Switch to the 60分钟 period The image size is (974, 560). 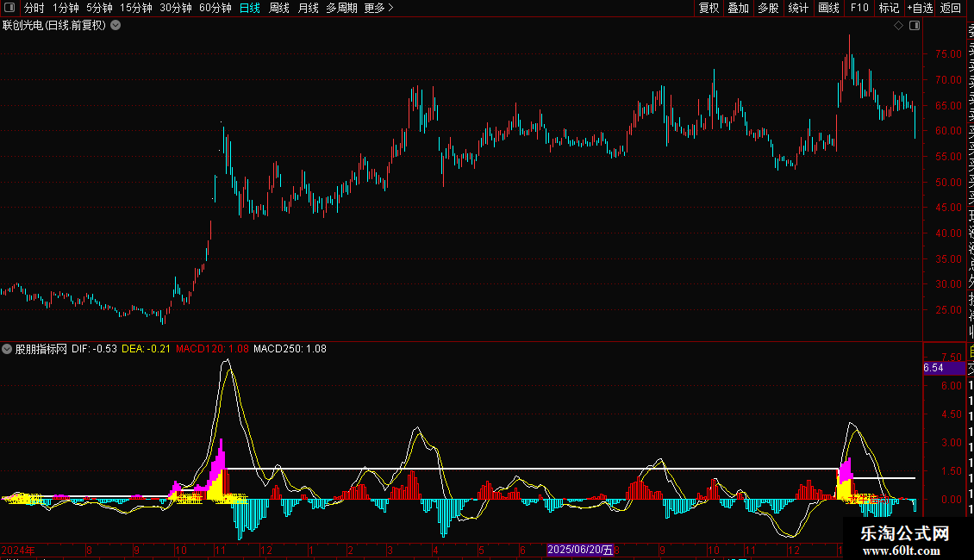click(x=215, y=8)
